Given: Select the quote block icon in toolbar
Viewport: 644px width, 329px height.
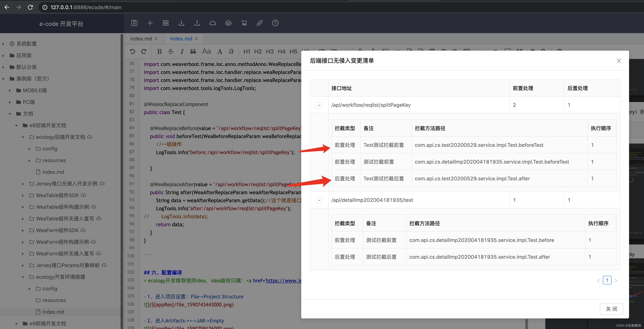Looking at the screenshot, I should tap(193, 51).
